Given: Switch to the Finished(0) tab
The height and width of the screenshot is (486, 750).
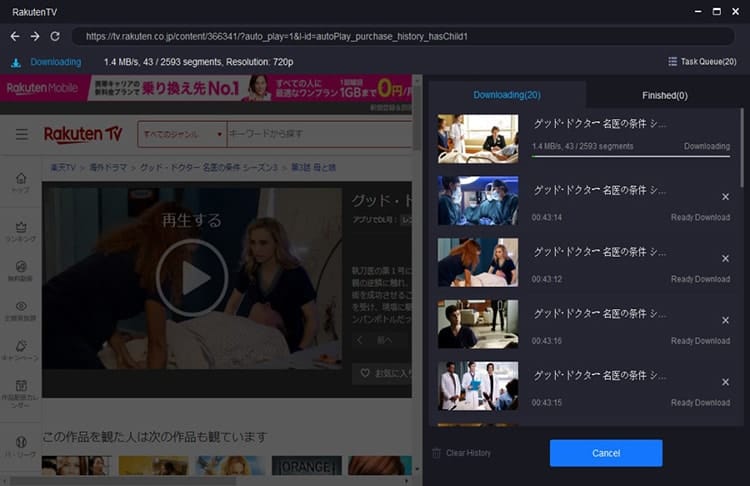Looking at the screenshot, I should coord(664,95).
